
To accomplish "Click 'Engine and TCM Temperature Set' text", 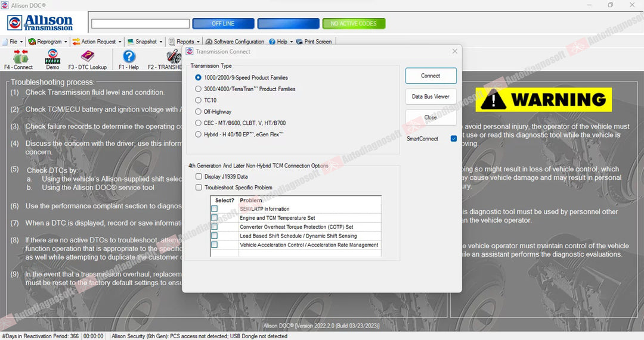I will pos(277,218).
